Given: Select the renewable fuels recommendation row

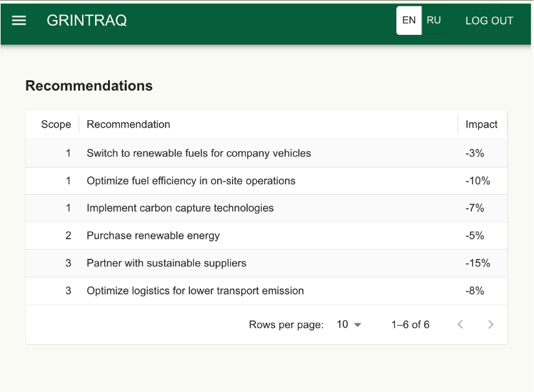Looking at the screenshot, I should point(198,153).
